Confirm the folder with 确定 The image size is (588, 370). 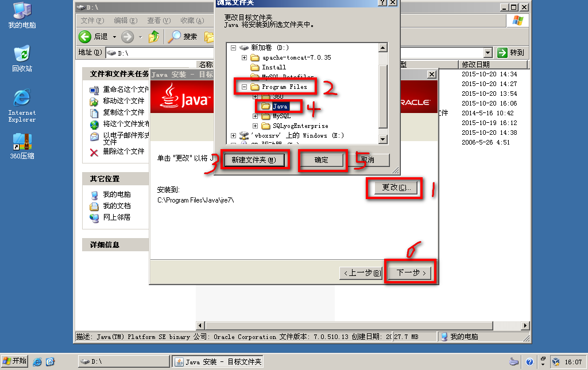322,160
